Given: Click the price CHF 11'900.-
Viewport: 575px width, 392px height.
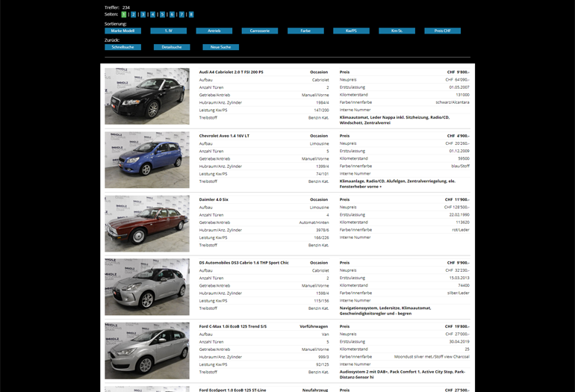Looking at the screenshot, I should coord(457,200).
